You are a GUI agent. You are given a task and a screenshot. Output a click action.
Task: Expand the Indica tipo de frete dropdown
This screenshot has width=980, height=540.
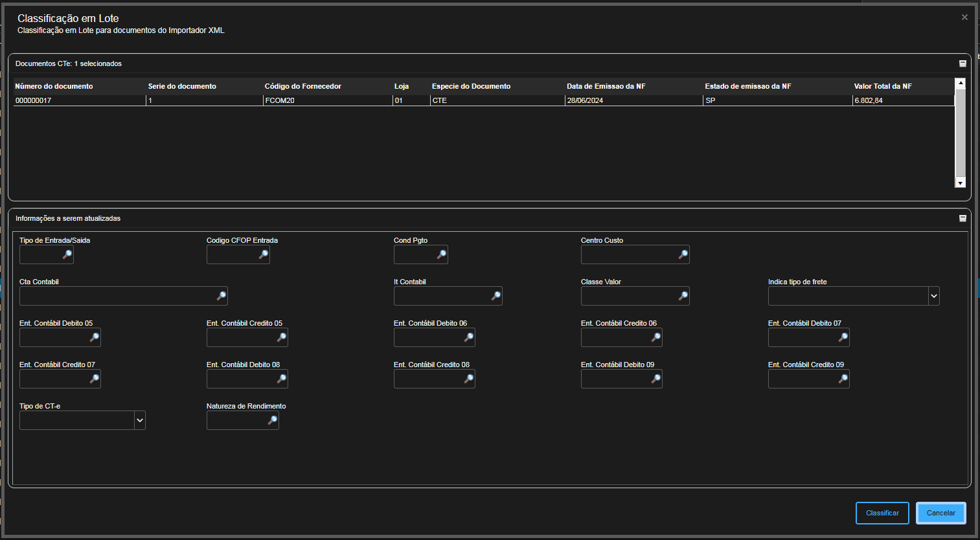933,296
